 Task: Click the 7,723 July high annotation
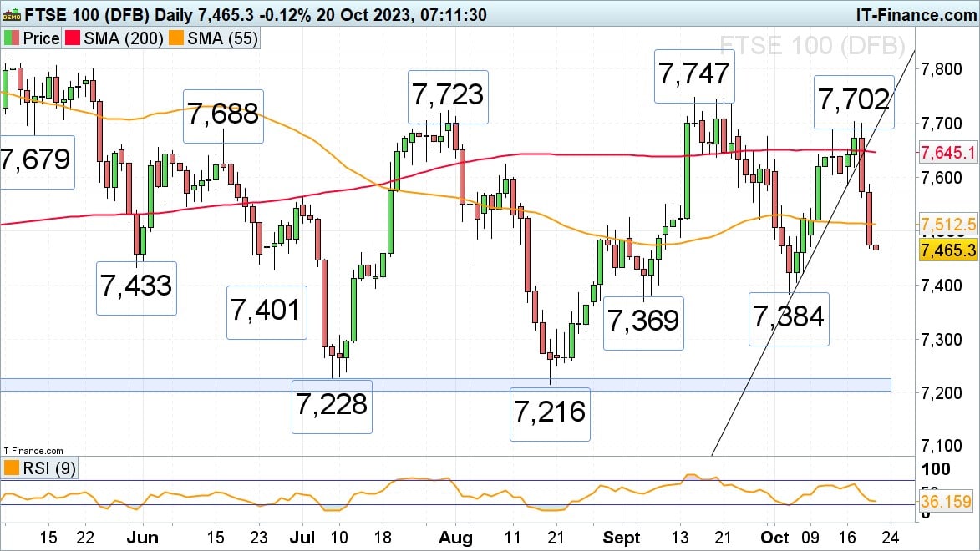pos(446,95)
